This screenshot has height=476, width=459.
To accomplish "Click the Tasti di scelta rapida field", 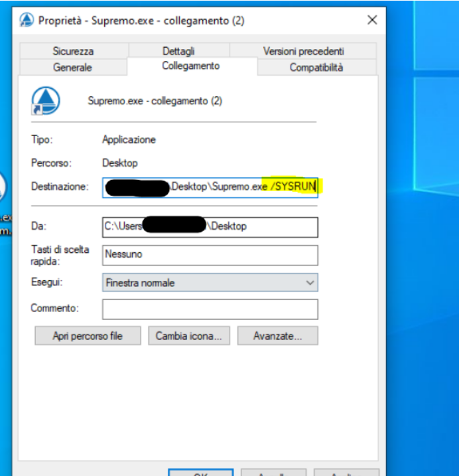I will [x=210, y=255].
